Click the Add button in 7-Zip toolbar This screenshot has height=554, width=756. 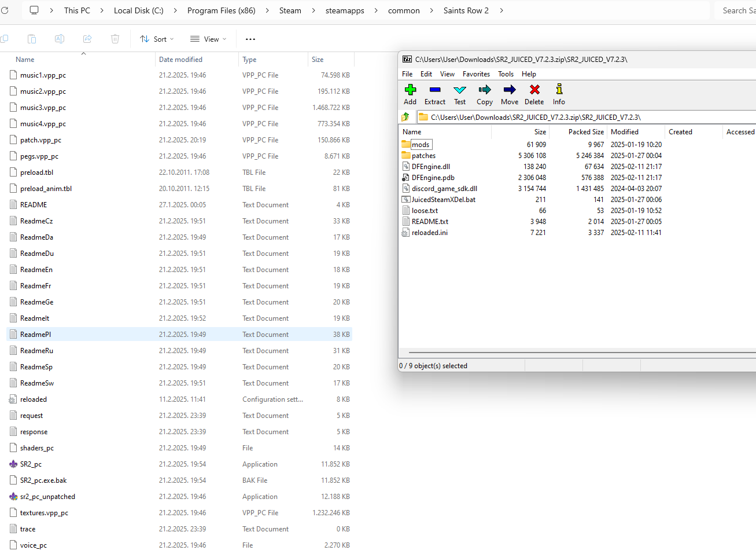point(410,94)
